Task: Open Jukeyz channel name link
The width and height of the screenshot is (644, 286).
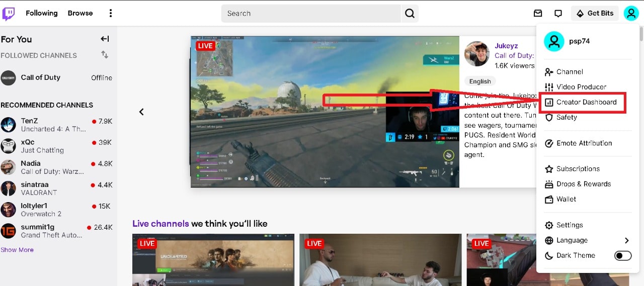Action: coord(506,46)
